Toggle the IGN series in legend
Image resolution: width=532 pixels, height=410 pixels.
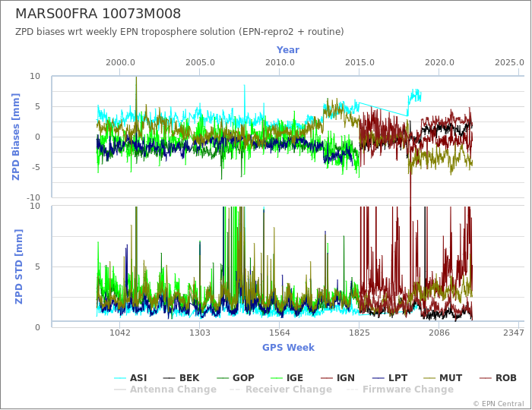[337, 378]
